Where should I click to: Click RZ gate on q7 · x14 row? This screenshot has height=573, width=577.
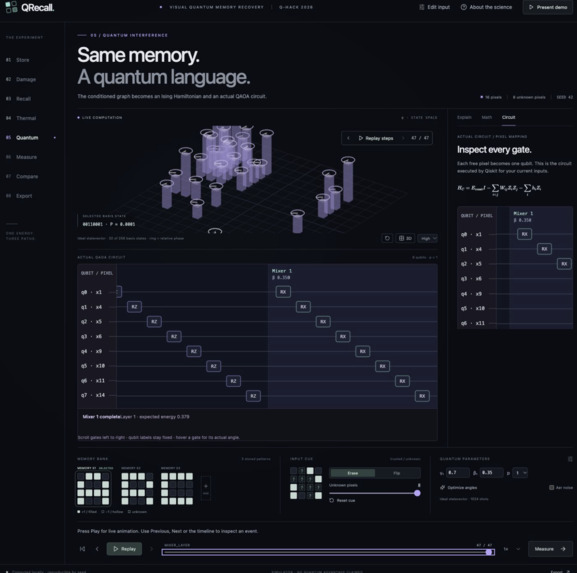point(254,396)
